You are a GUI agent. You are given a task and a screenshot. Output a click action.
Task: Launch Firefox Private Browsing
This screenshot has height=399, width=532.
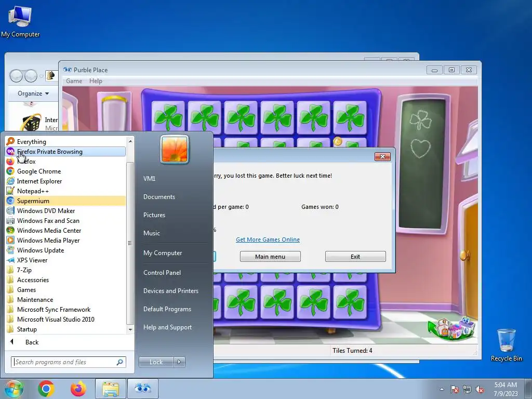[66, 152]
